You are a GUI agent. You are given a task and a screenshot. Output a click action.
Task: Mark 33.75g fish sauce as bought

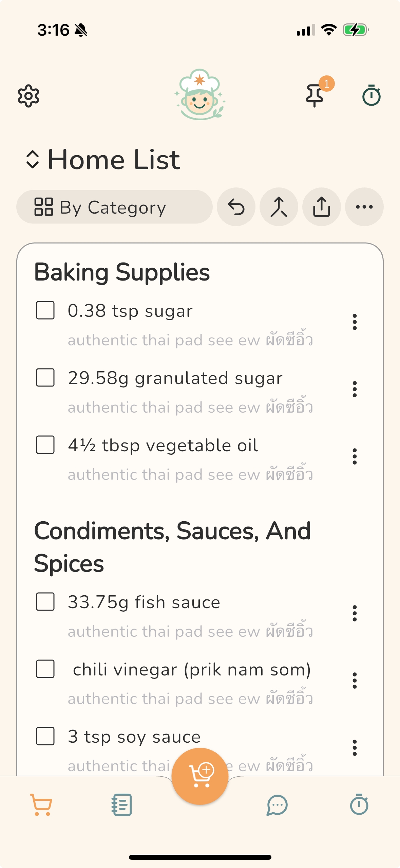(x=45, y=602)
